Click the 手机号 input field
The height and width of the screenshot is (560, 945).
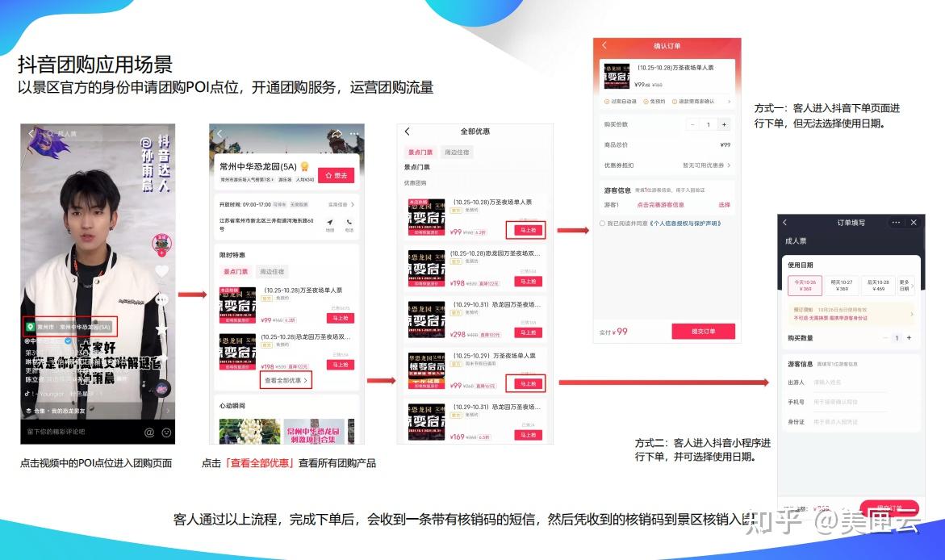(x=849, y=402)
